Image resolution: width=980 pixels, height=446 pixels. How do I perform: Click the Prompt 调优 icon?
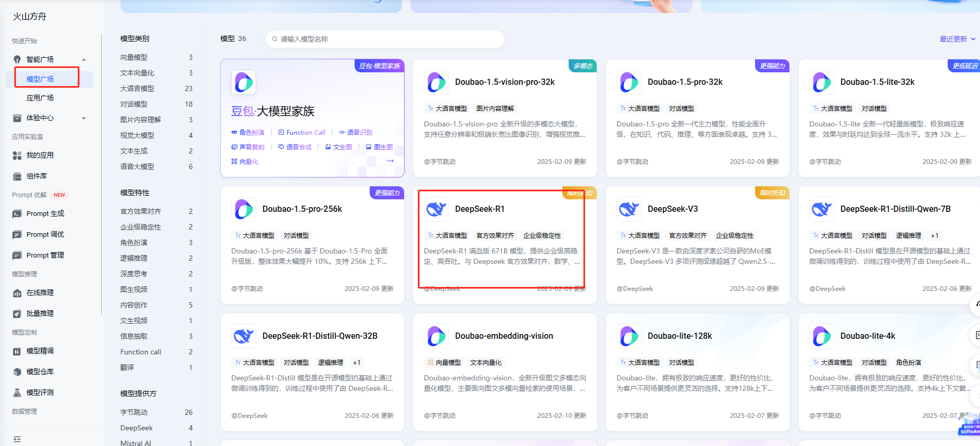(17, 235)
